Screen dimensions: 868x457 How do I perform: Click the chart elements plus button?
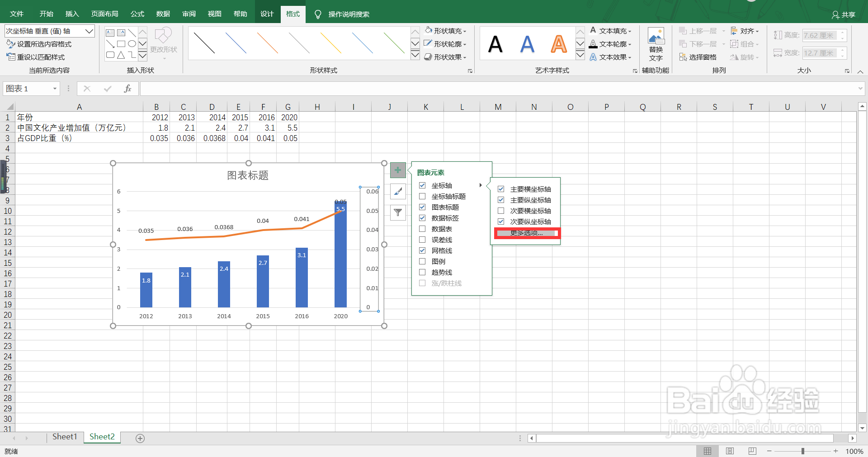pyautogui.click(x=398, y=170)
